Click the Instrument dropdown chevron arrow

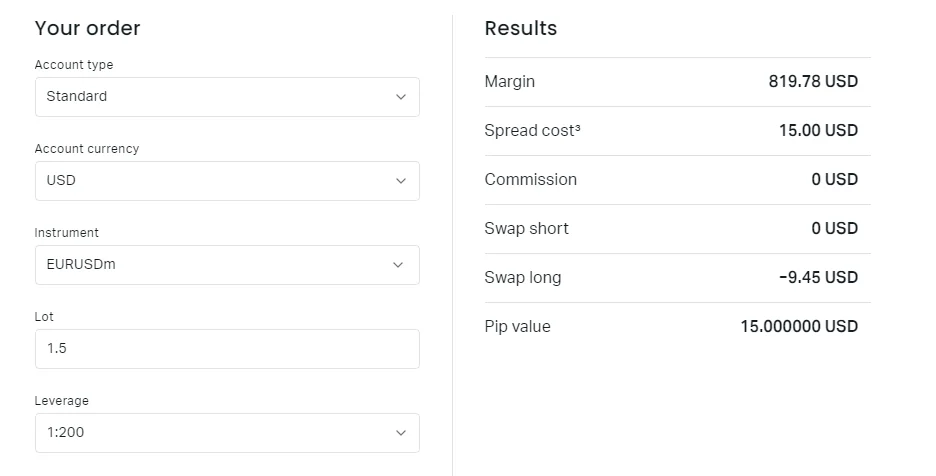click(398, 265)
